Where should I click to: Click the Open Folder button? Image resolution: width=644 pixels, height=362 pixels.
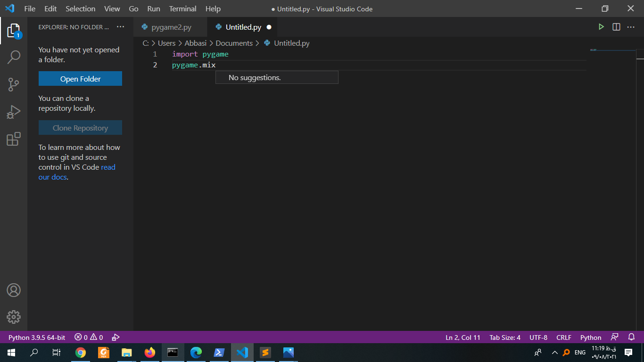[x=80, y=79]
